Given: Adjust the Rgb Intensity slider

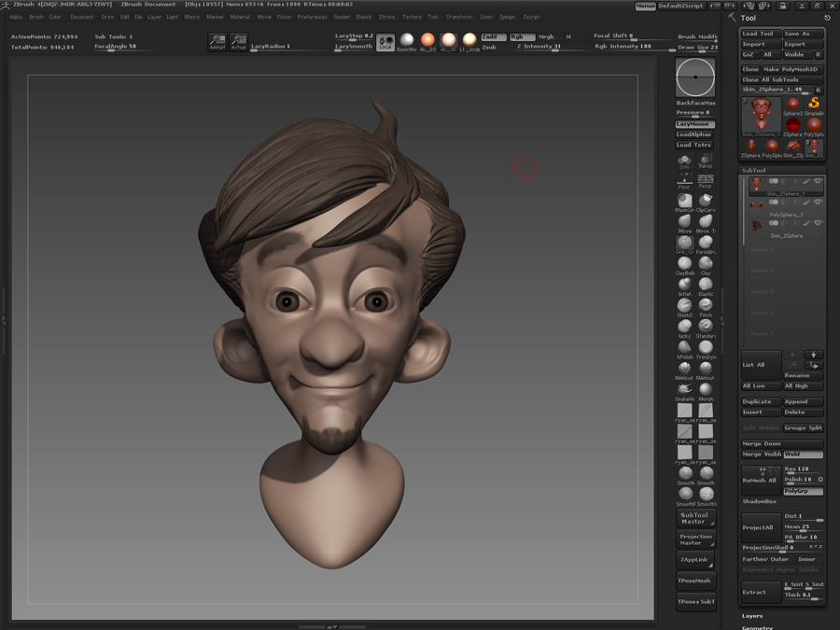Looking at the screenshot, I should point(635,47).
